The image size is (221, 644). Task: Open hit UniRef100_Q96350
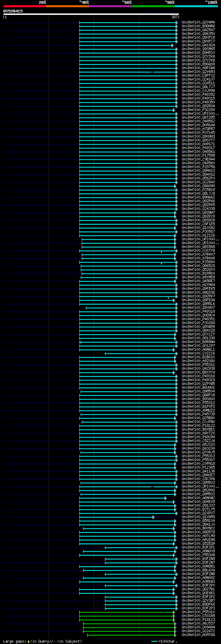[198, 34]
